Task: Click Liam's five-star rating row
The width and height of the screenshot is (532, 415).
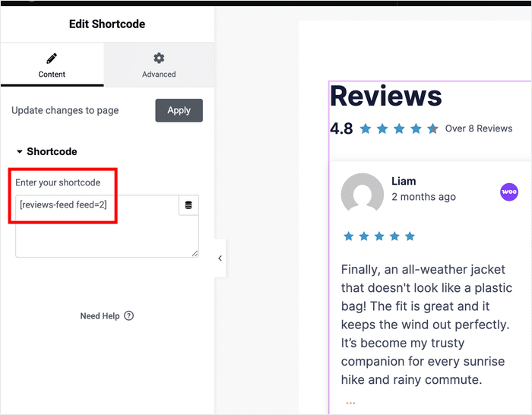Action: (379, 236)
